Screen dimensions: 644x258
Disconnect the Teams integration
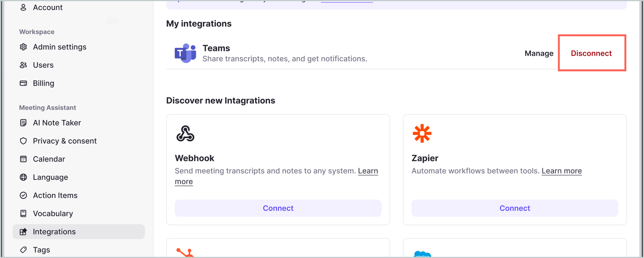click(x=591, y=53)
